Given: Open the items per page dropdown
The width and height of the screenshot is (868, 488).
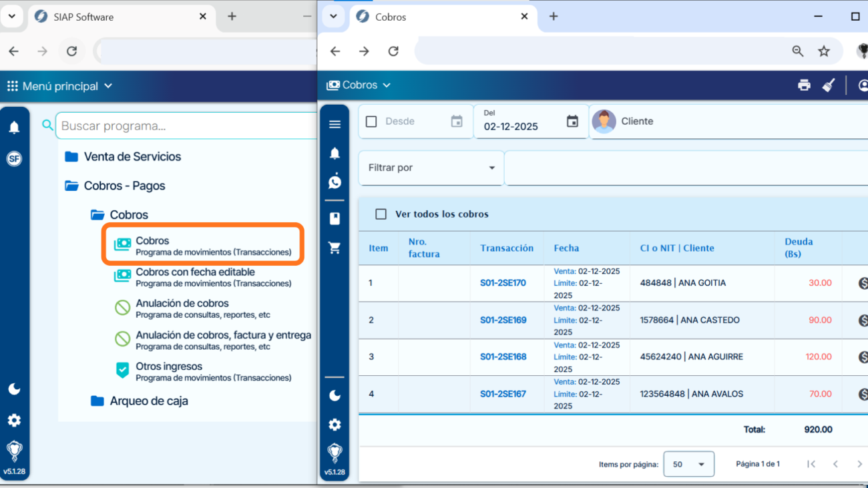Looking at the screenshot, I should (688, 464).
